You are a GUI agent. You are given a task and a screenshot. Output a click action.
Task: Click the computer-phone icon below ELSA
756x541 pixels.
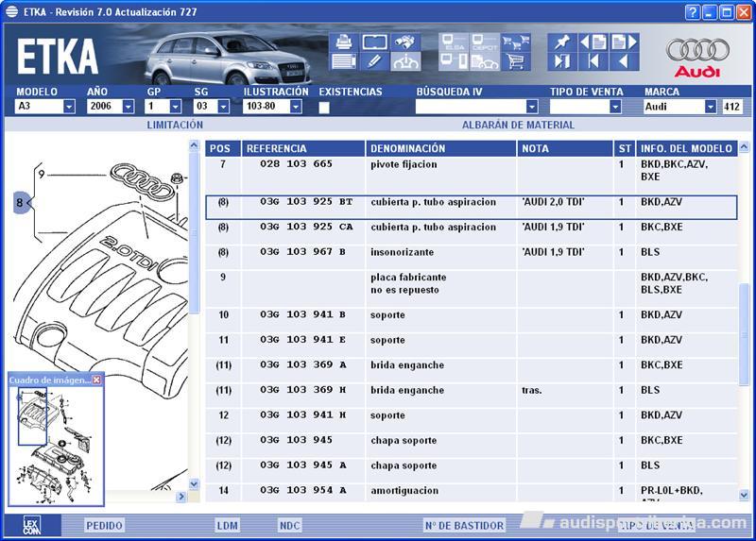coord(454,61)
